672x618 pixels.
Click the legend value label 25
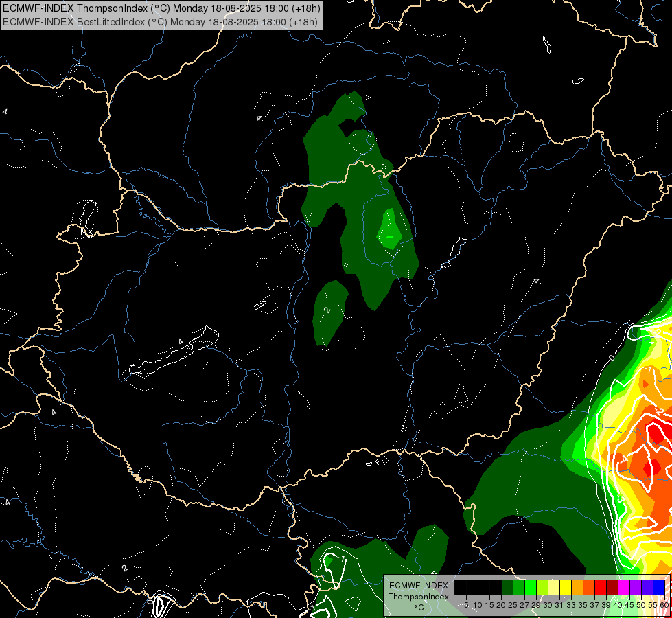[513, 605]
